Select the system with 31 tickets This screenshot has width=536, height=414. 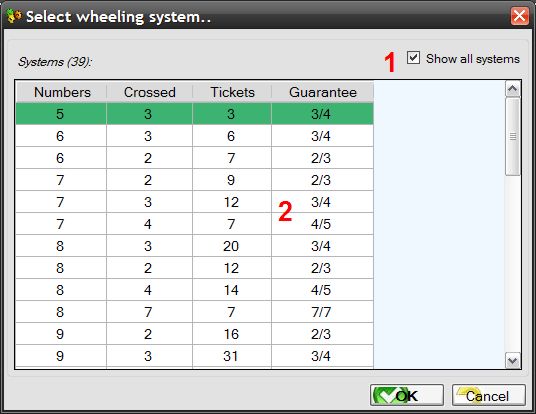coord(195,356)
